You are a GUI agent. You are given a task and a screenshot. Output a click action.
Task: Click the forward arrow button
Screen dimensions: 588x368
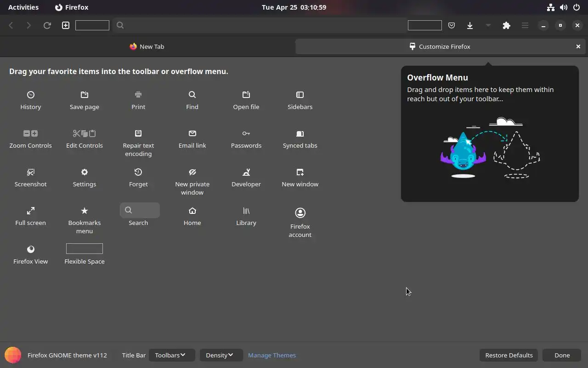[x=28, y=25]
